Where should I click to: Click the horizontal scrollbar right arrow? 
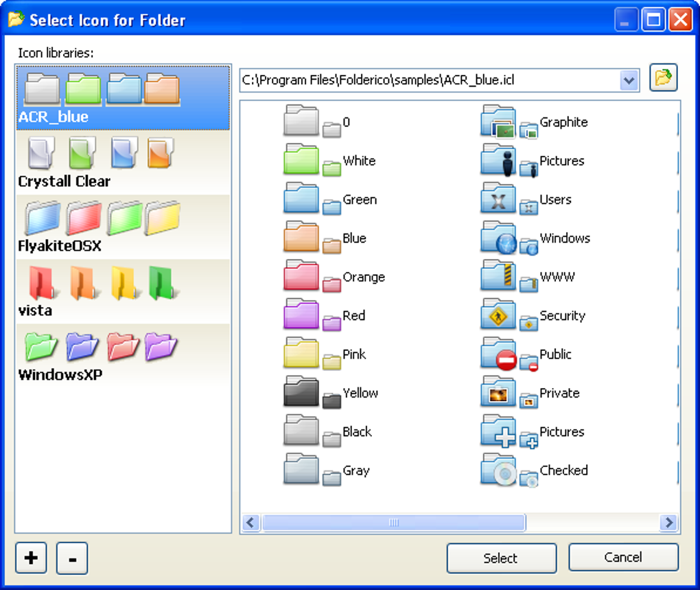coord(668,523)
